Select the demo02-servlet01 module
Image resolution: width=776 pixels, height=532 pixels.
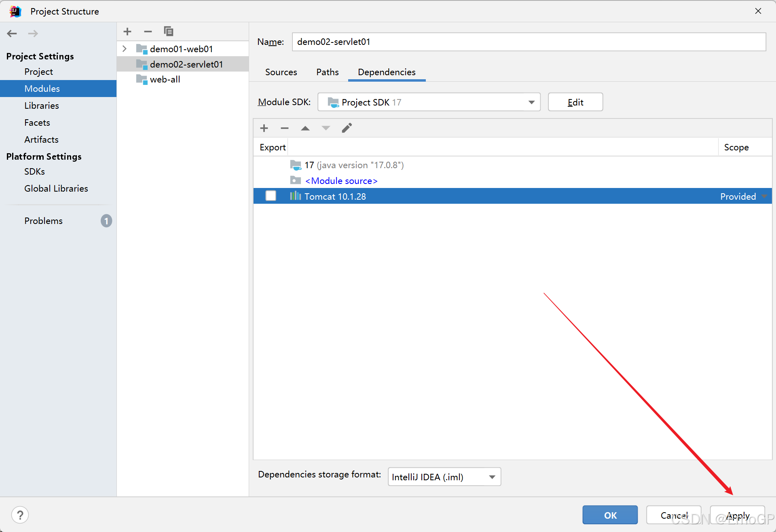[183, 64]
